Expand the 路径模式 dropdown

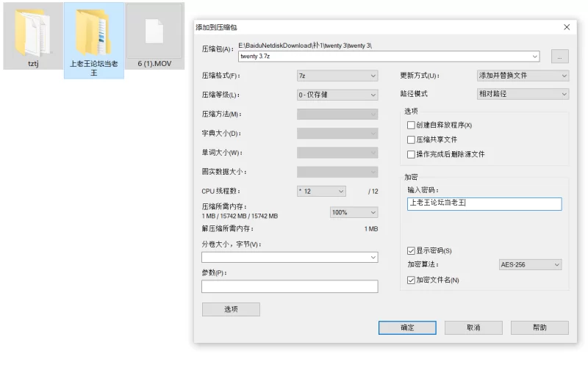point(523,94)
